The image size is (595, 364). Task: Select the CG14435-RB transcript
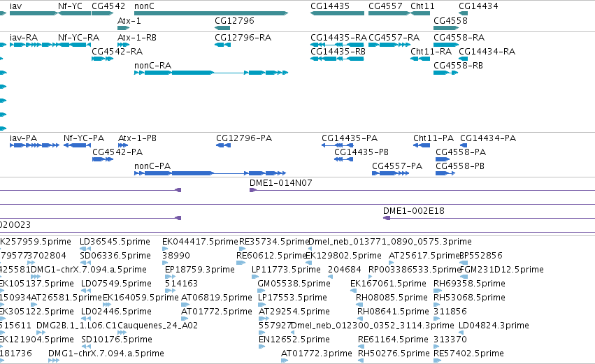point(337,59)
